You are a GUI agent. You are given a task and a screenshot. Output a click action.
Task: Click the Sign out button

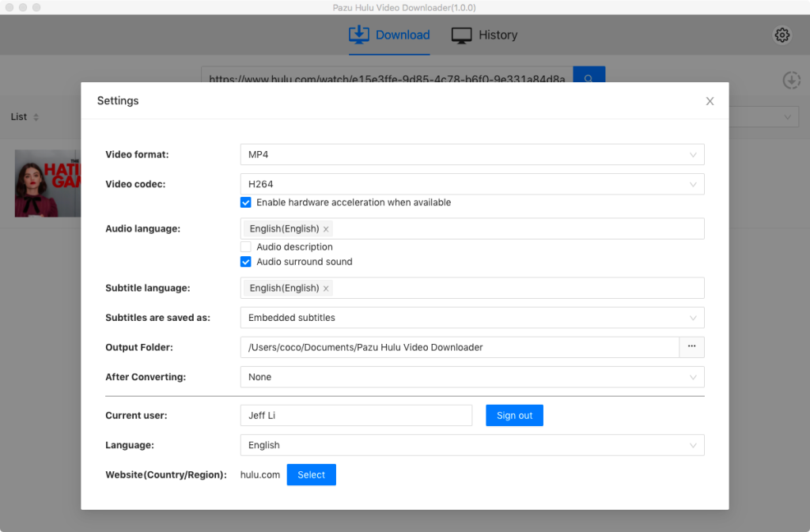514,415
